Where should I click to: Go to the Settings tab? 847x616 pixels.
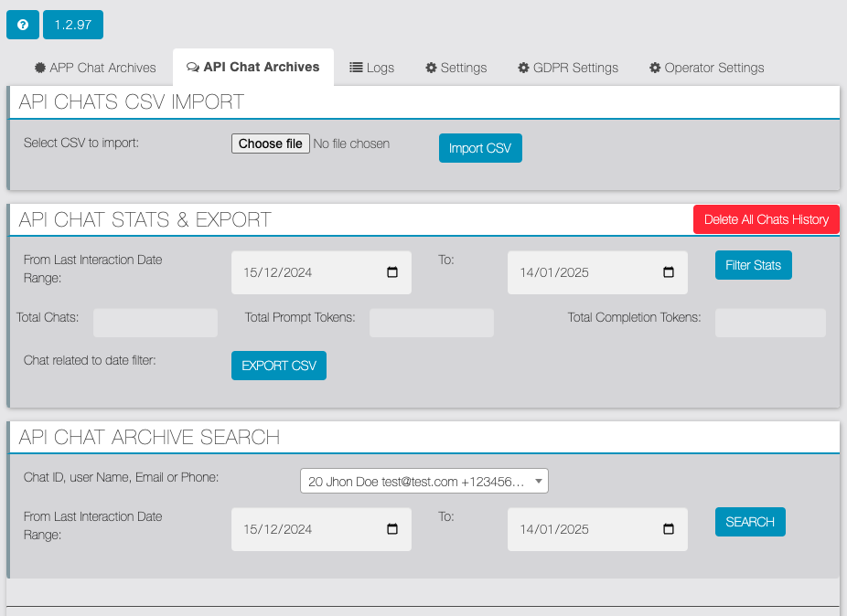point(456,68)
